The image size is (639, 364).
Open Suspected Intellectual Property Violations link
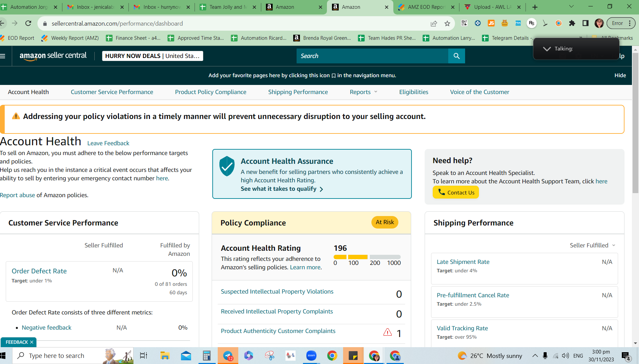click(277, 292)
